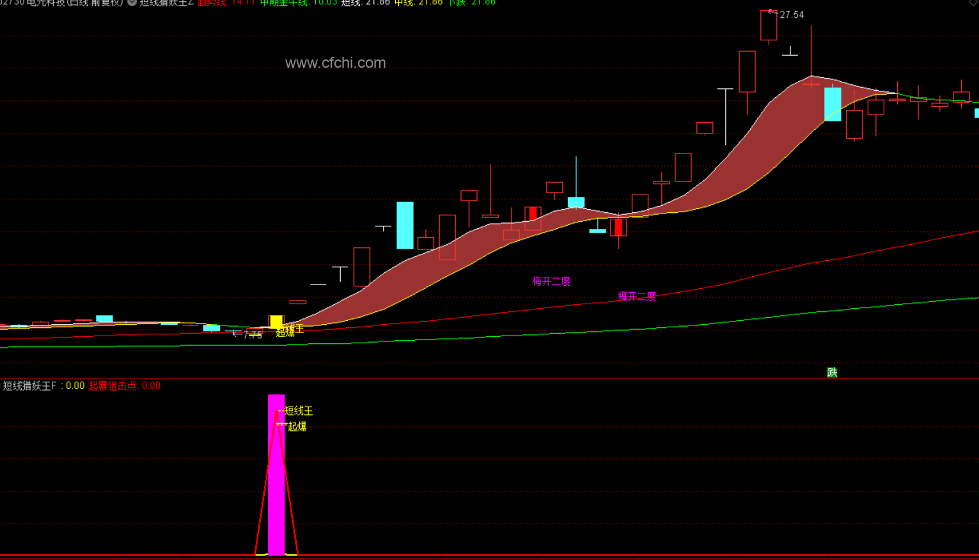
Task: Open the indicator menu icon beside 短线猎妖王Z
Action: coord(132,3)
